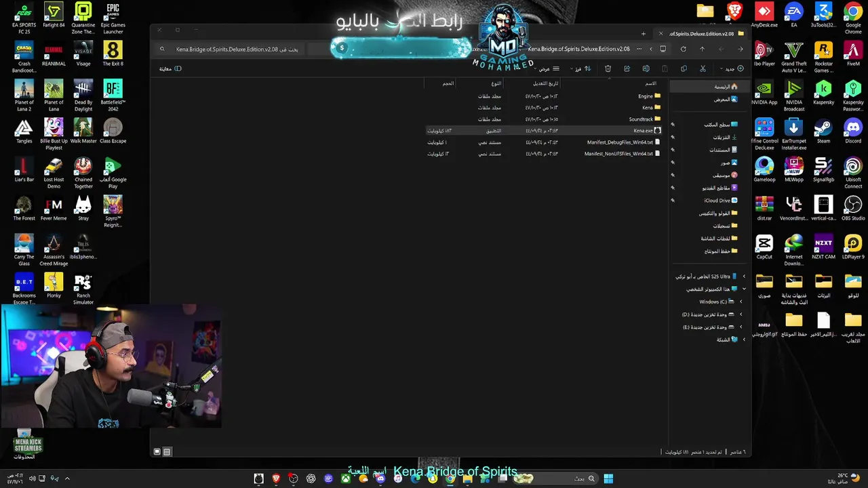Viewport: 868px width, 488px height.
Task: Open Gallery (المعرض) in navigation pane
Action: point(726,100)
